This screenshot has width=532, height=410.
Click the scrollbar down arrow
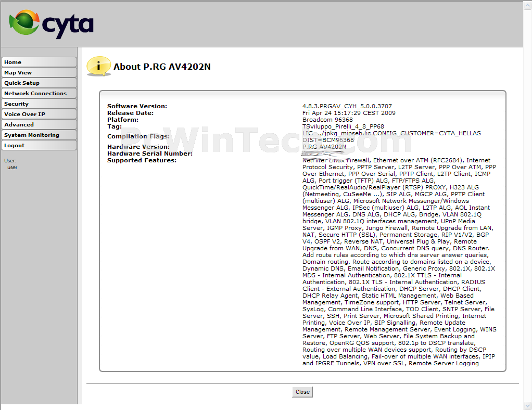(528, 405)
